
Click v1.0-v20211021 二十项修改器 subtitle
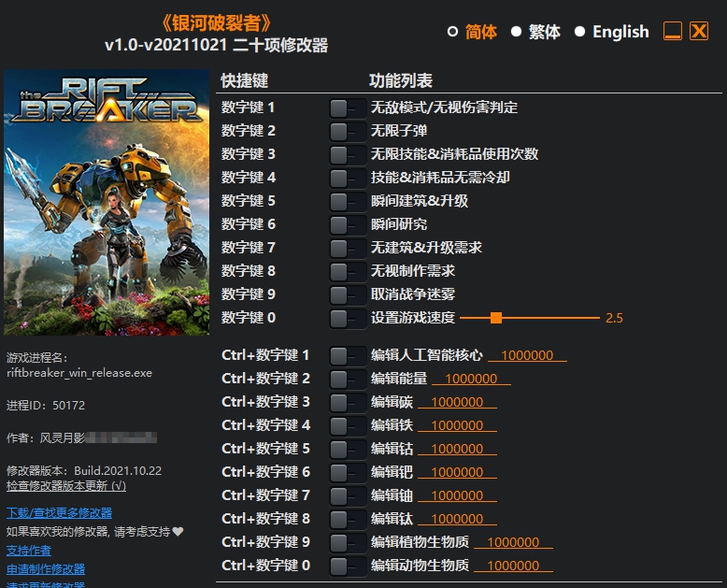(x=217, y=45)
